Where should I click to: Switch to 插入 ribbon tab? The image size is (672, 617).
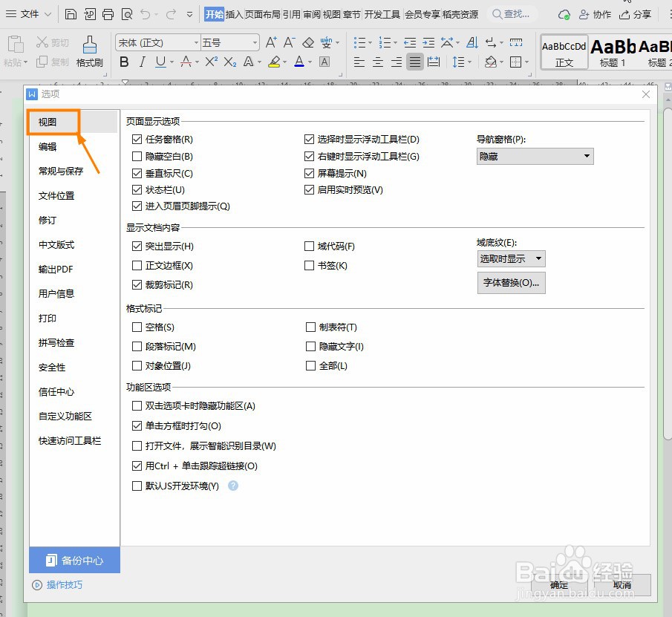point(234,15)
